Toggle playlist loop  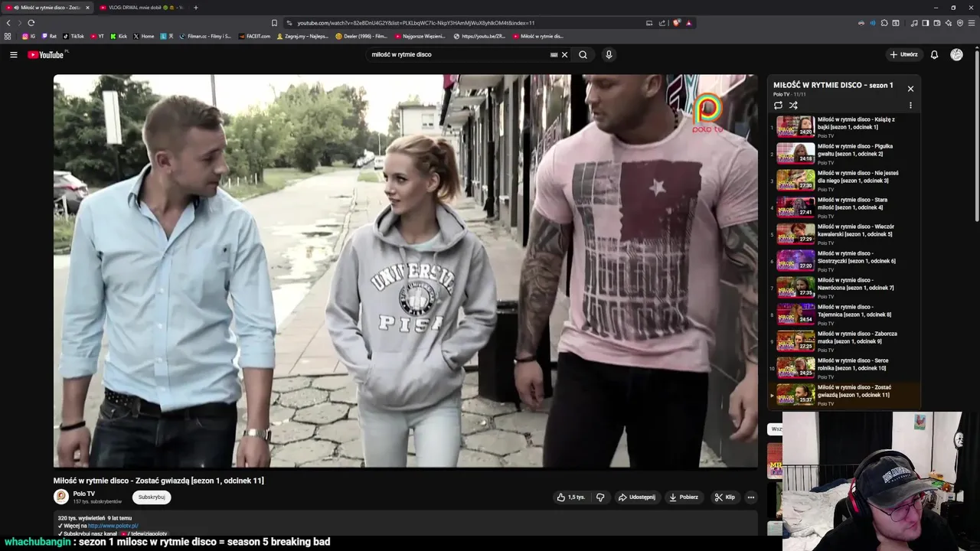[778, 106]
